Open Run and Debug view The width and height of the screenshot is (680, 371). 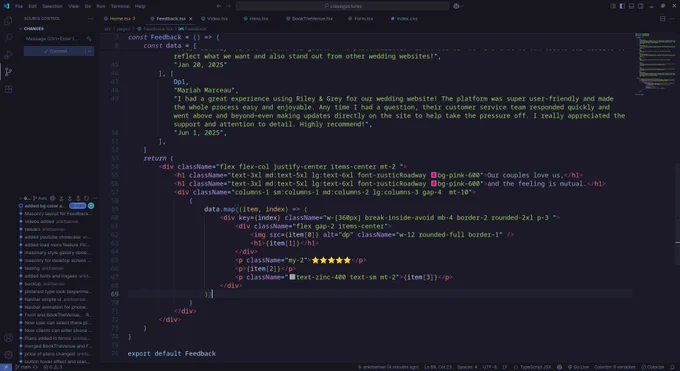point(8,55)
